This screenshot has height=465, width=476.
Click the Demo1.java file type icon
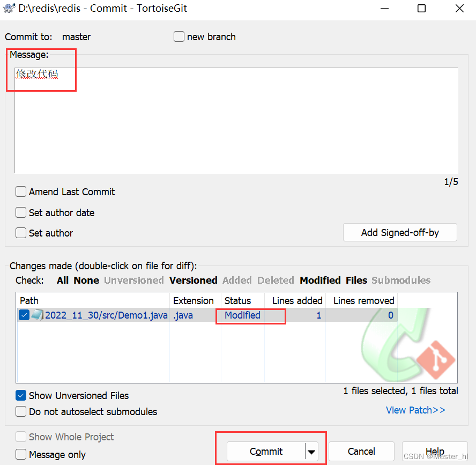pyautogui.click(x=38, y=315)
